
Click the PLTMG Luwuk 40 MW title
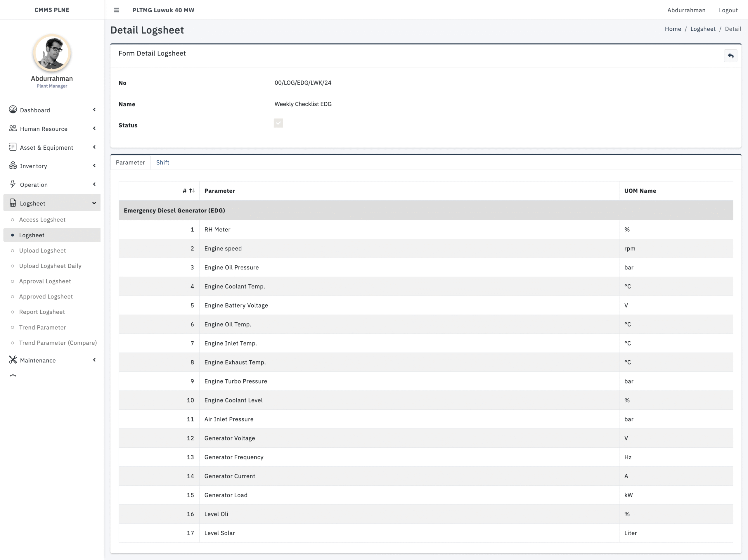coord(163,10)
